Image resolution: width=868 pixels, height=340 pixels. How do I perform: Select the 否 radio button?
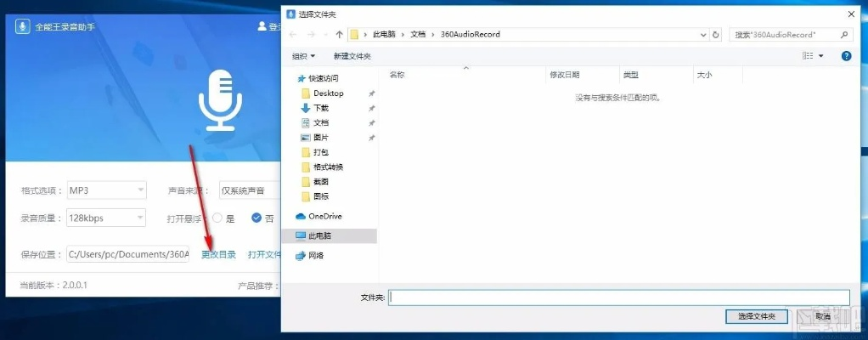(256, 218)
